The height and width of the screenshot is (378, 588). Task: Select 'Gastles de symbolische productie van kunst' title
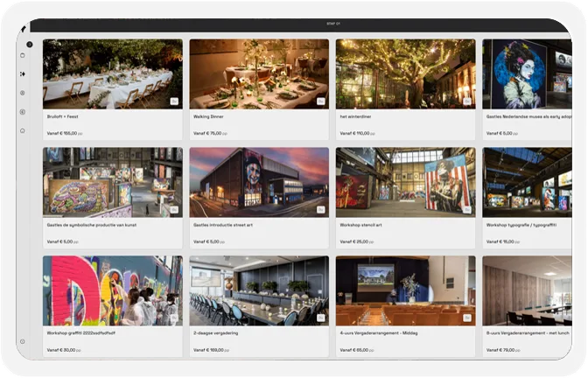[92, 225]
